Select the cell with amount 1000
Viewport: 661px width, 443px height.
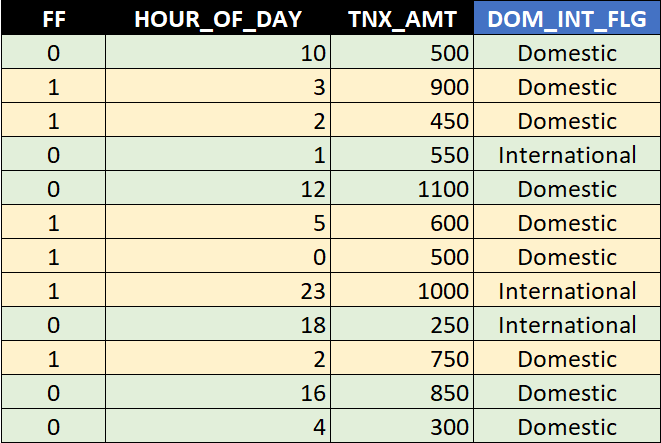(402, 290)
